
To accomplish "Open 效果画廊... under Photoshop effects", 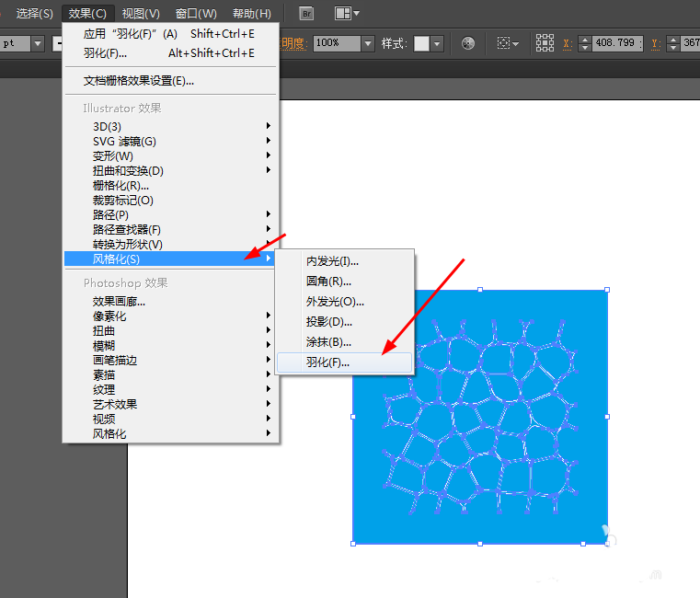I will [119, 301].
